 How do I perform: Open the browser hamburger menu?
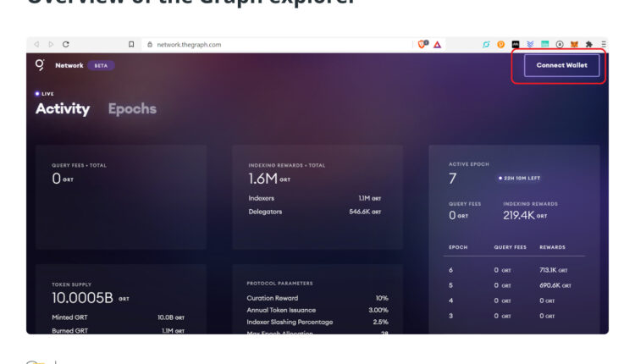point(604,44)
